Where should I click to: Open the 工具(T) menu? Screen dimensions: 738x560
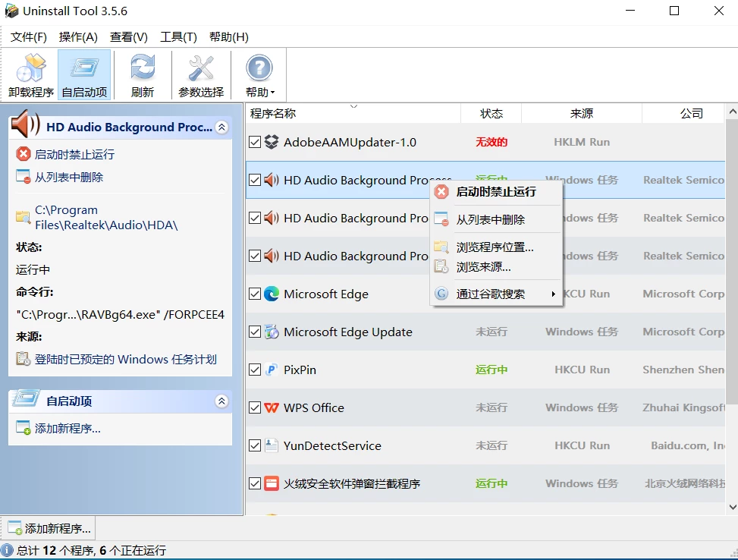[178, 36]
